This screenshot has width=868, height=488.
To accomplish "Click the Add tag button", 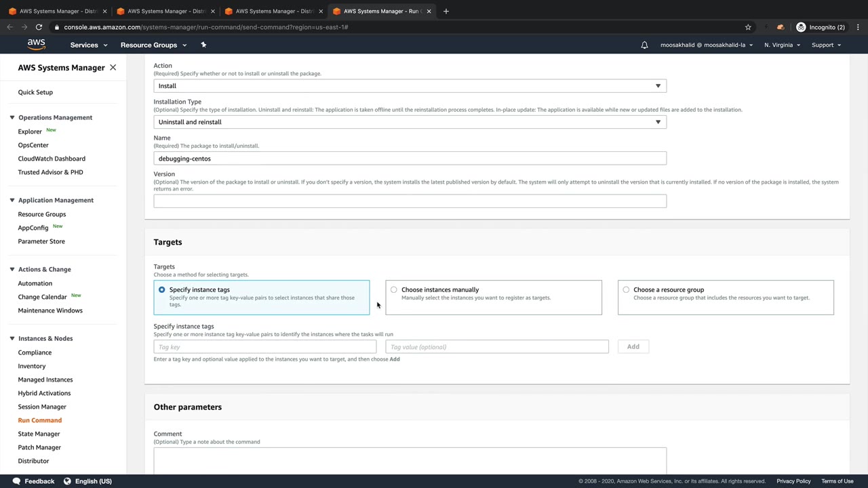I will click(633, 347).
